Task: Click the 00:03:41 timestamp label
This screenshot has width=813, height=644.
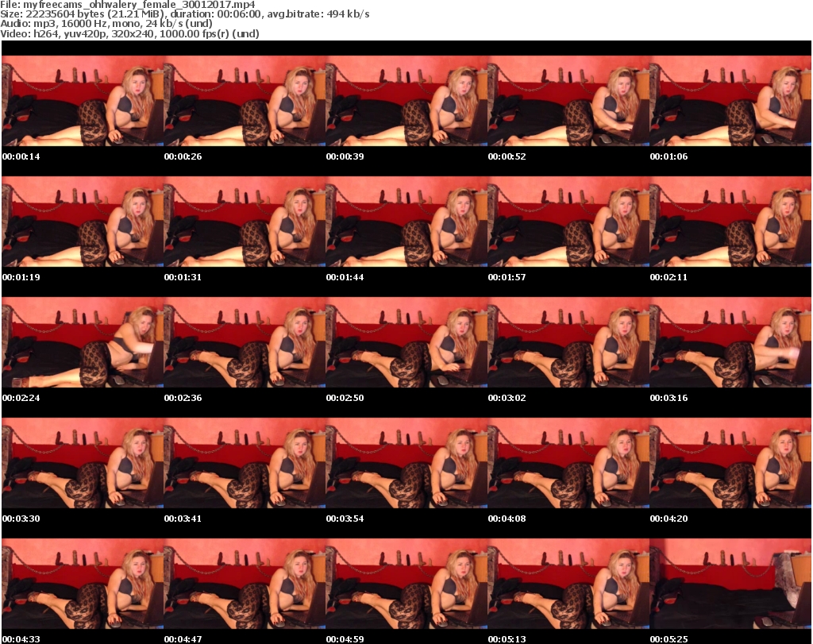Action: click(x=183, y=519)
